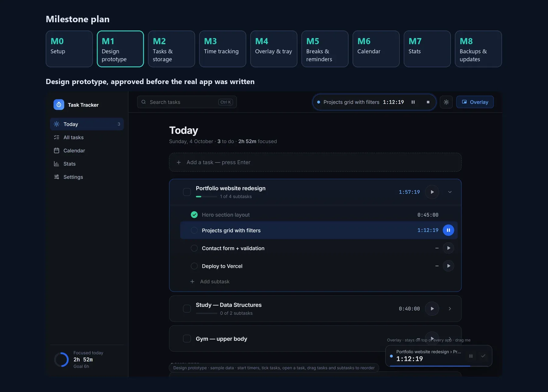Start timer for Deploy to Vercel
The image size is (548, 392).
pyautogui.click(x=448, y=266)
